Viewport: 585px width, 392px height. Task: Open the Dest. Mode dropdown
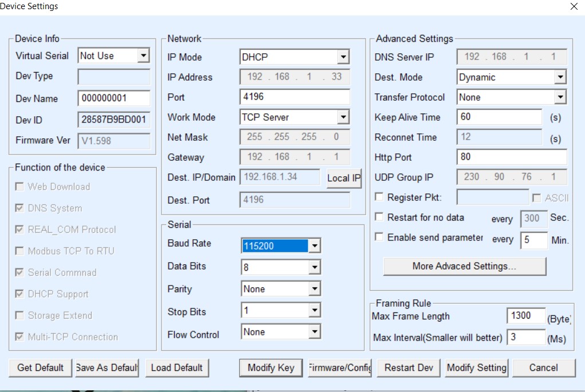pyautogui.click(x=560, y=77)
